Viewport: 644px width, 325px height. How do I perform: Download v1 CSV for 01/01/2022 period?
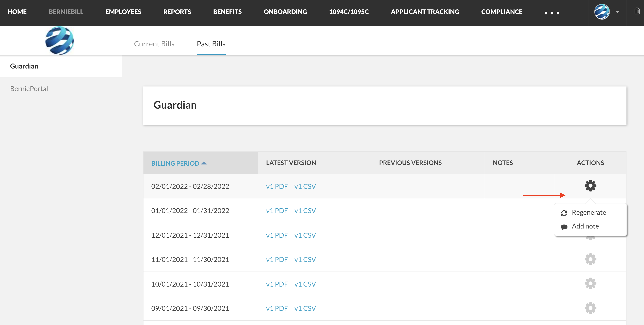(x=305, y=211)
